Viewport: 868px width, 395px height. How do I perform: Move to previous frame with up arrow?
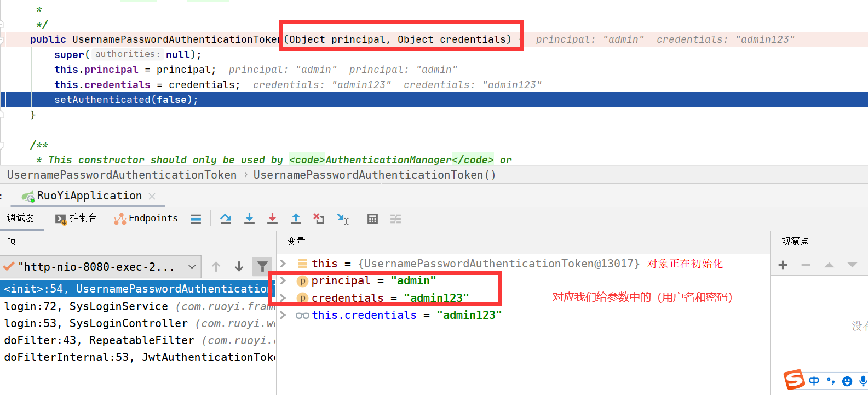point(216,267)
